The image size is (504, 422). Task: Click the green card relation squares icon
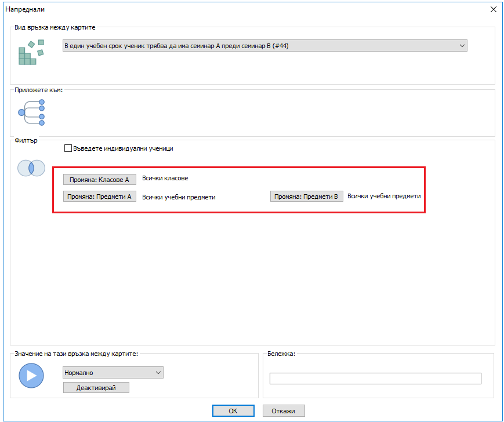click(31, 52)
